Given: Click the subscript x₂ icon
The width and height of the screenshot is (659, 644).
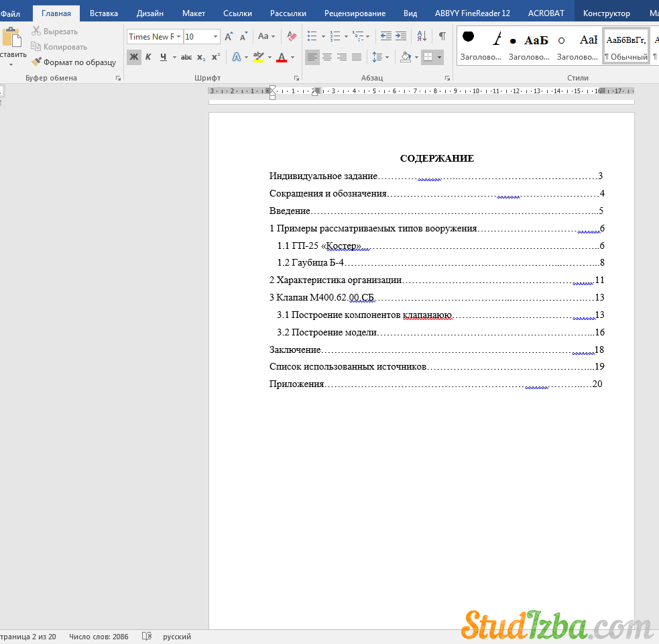Looking at the screenshot, I should pyautogui.click(x=201, y=57).
